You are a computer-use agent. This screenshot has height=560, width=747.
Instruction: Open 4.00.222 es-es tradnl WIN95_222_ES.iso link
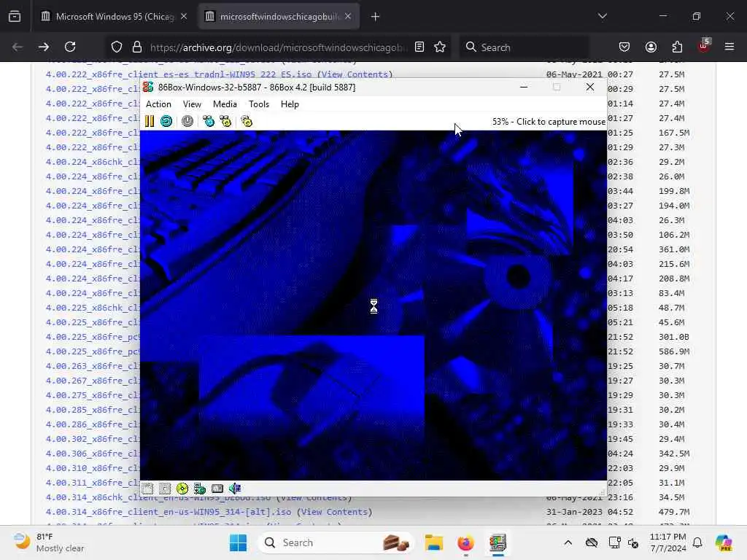coord(179,74)
